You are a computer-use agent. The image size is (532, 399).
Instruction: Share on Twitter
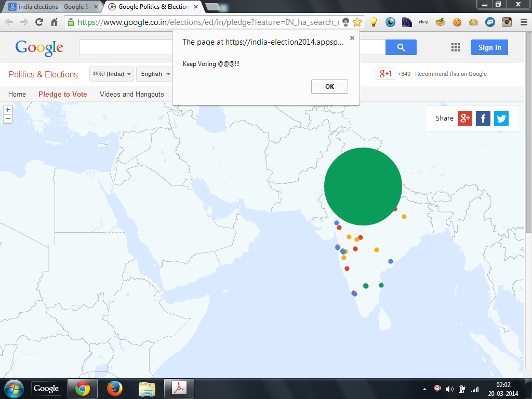pos(501,118)
